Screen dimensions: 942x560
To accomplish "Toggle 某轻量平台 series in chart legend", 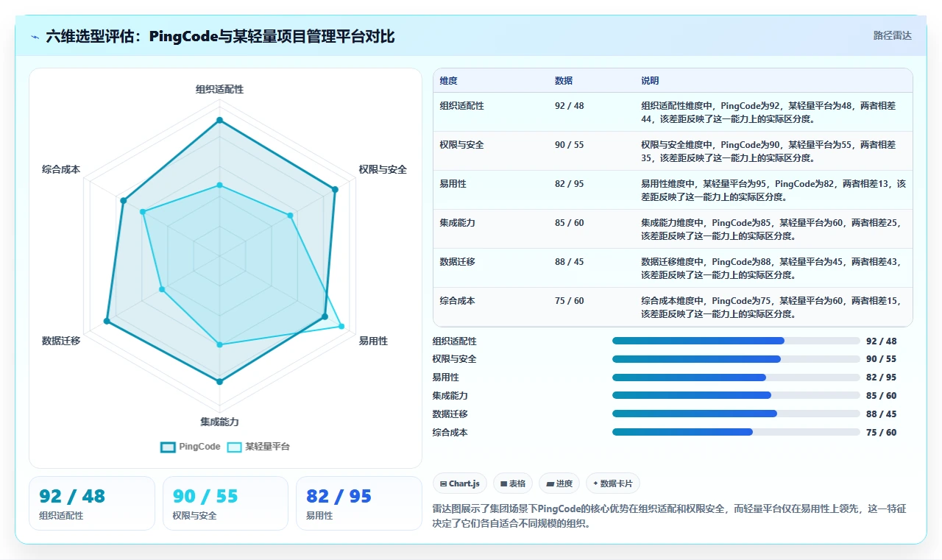I will 258,447.
